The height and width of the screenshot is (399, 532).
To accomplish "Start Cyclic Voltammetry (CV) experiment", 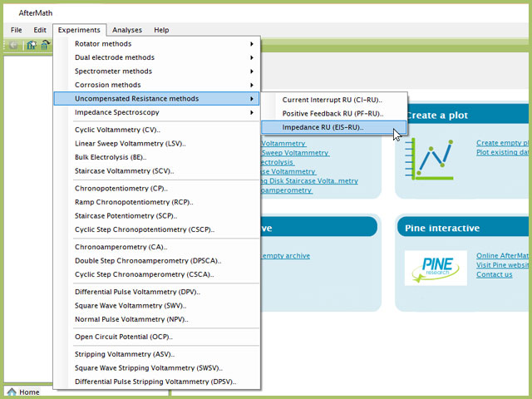I will [x=157, y=130].
